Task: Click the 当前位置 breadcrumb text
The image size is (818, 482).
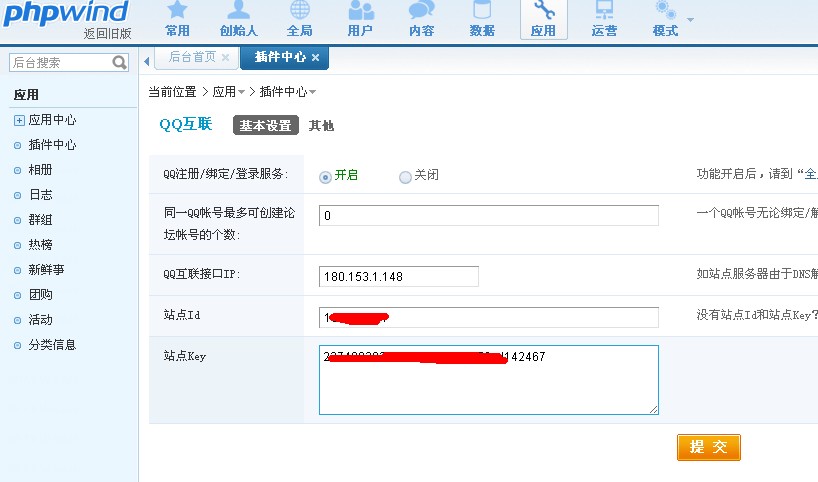Action: coord(172,92)
